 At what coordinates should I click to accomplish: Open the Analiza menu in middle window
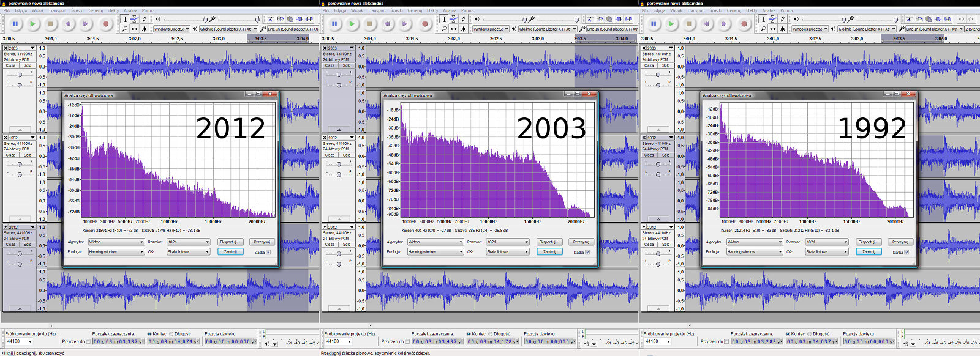tap(450, 10)
